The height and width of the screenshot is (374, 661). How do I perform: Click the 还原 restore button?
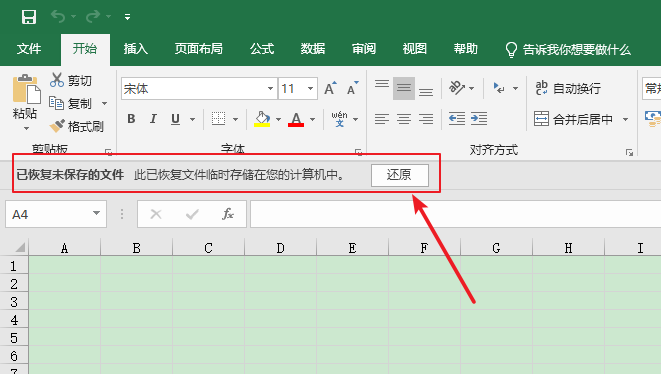tap(400, 175)
